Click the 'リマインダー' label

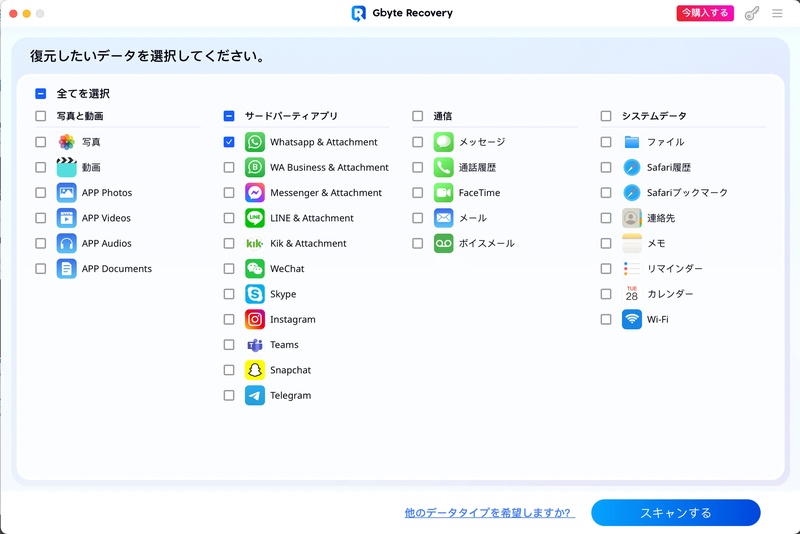point(674,269)
